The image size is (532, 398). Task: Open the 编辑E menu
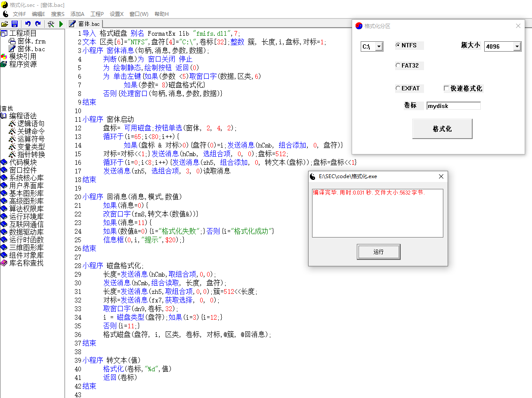(38, 14)
